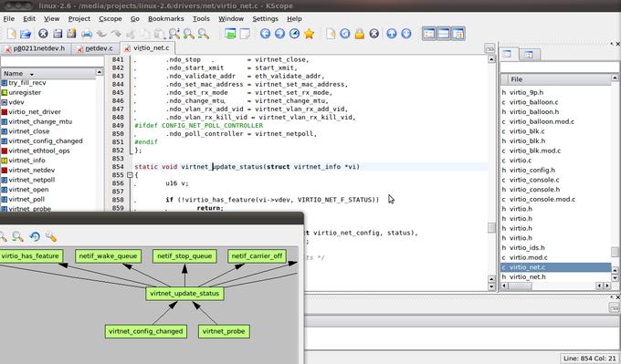Open the Cscope menu
Screen dimensions: 621x364
click(111, 18)
